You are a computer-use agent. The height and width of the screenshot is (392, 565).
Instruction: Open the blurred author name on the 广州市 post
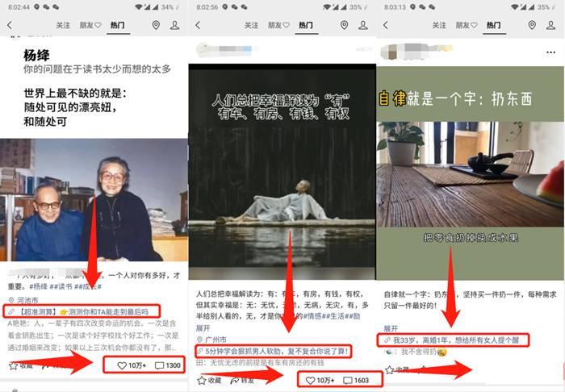coord(234,50)
